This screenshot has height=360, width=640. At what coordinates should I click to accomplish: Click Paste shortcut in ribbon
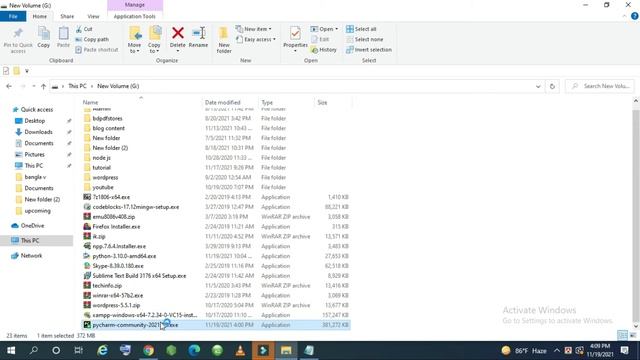[x=97, y=50]
